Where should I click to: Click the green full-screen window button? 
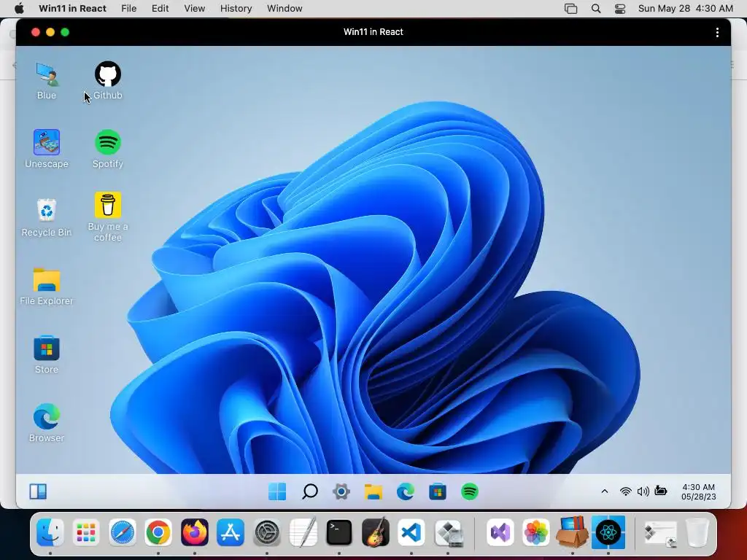(65, 32)
